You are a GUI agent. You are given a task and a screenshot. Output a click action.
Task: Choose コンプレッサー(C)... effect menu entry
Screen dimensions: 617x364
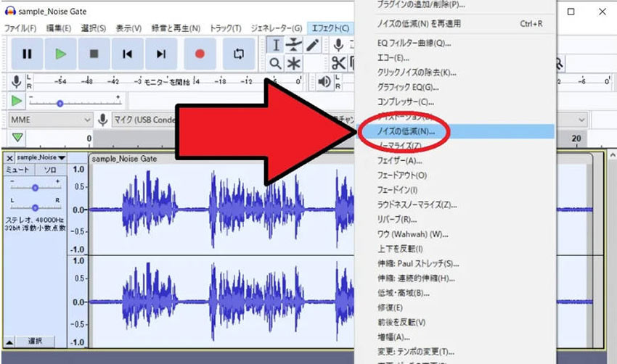(x=405, y=102)
